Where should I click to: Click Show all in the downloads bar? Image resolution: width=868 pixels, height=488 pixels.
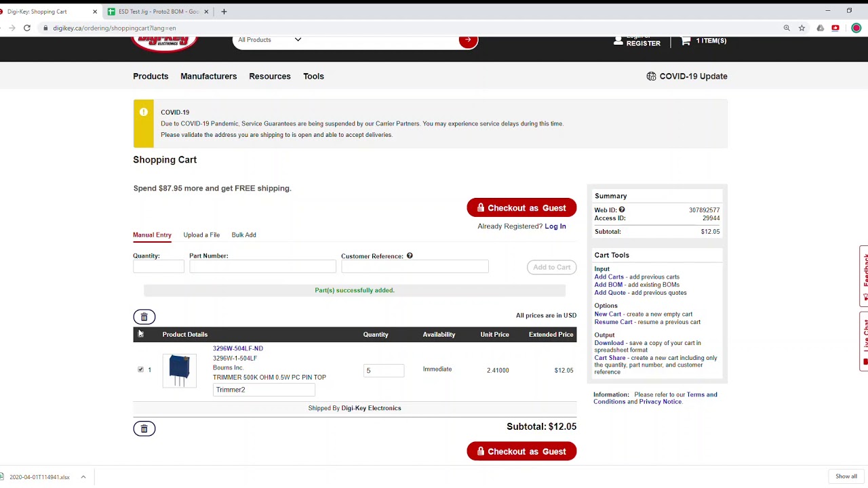846,476
